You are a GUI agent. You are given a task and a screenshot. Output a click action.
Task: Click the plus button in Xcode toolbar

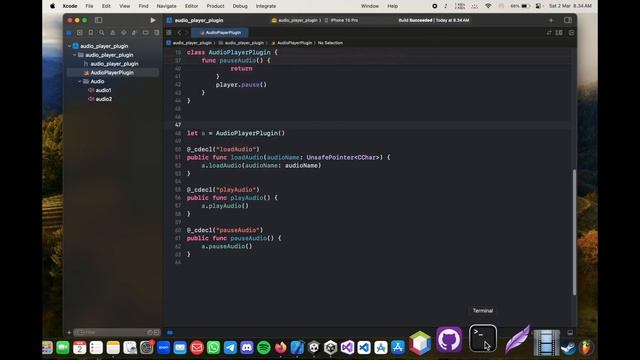[x=551, y=20]
